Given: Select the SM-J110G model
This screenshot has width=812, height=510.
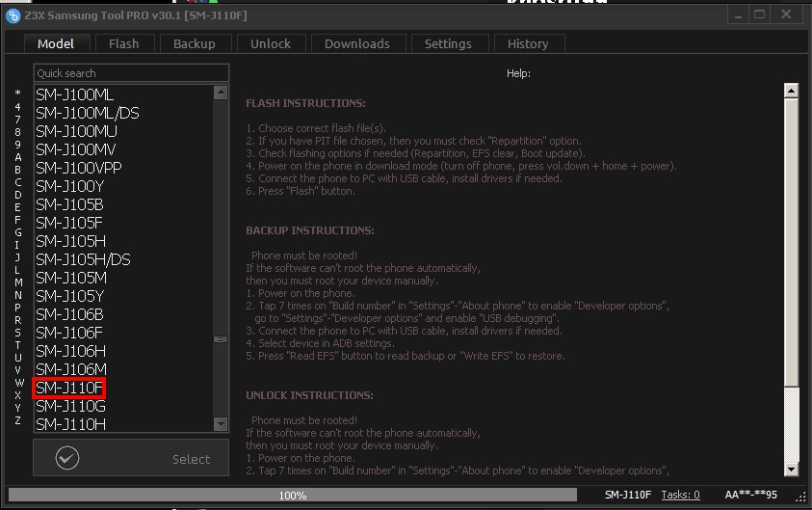Looking at the screenshot, I should click(x=70, y=406).
